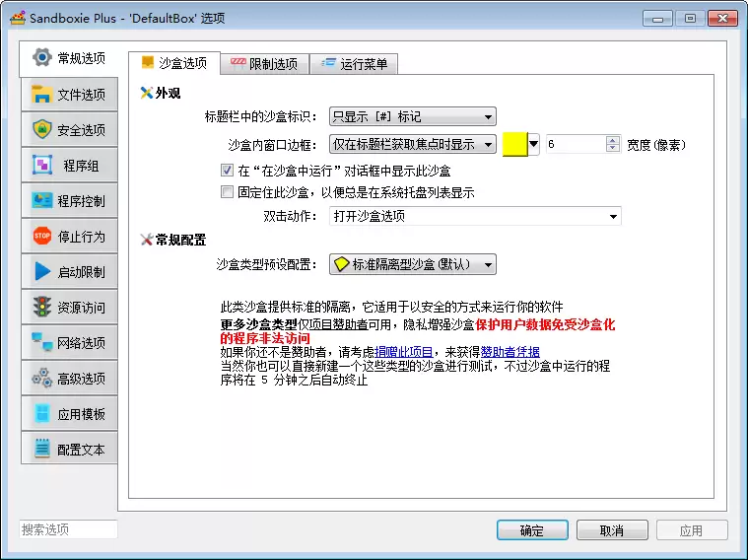
Task: Click the list icon on 运行菜单 tab
Action: coord(328,63)
